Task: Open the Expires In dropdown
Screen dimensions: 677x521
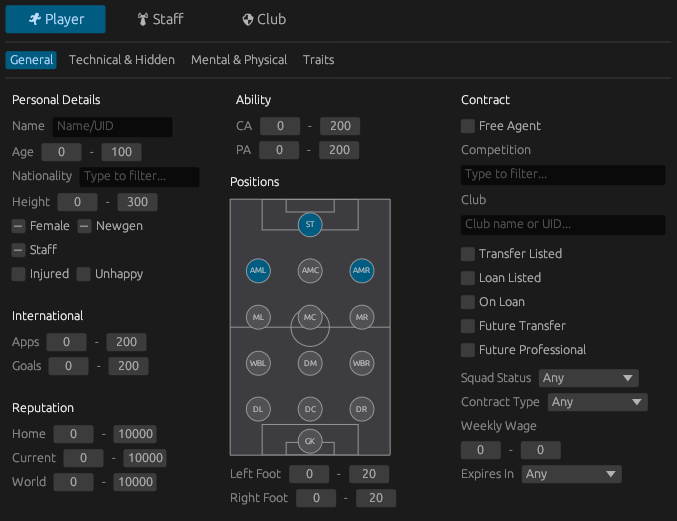Action: coord(572,474)
